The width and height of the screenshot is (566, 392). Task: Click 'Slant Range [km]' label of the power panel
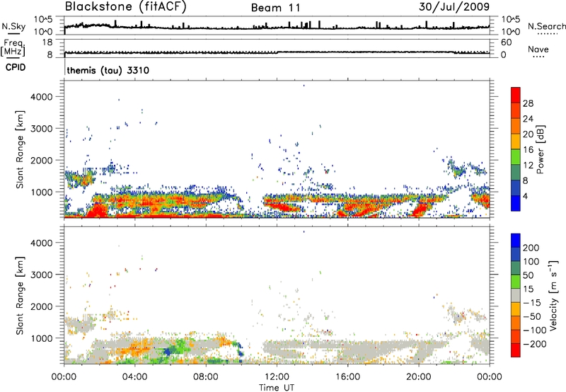point(20,150)
